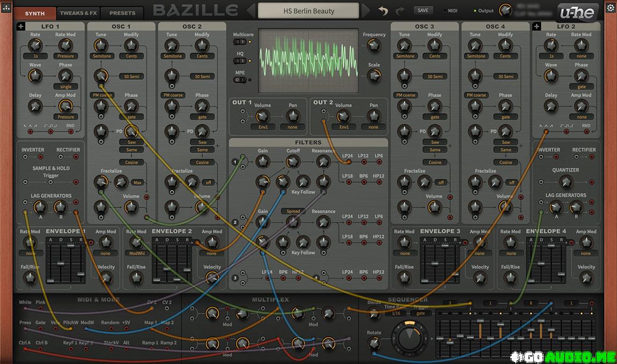The image size is (617, 364).
Task: Click the sequencer large step dial
Action: (x=409, y=337)
